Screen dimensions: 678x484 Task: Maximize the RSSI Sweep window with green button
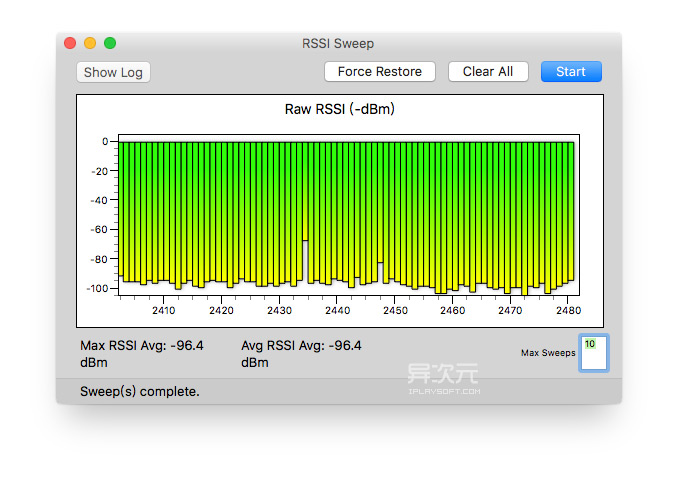[110, 43]
